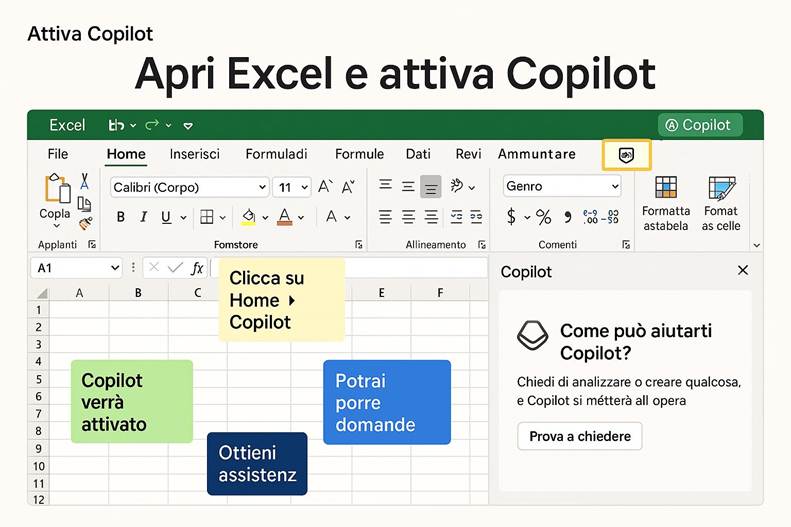Close the Copilot side panel
Viewport: 791px width, 527px height.
743,270
